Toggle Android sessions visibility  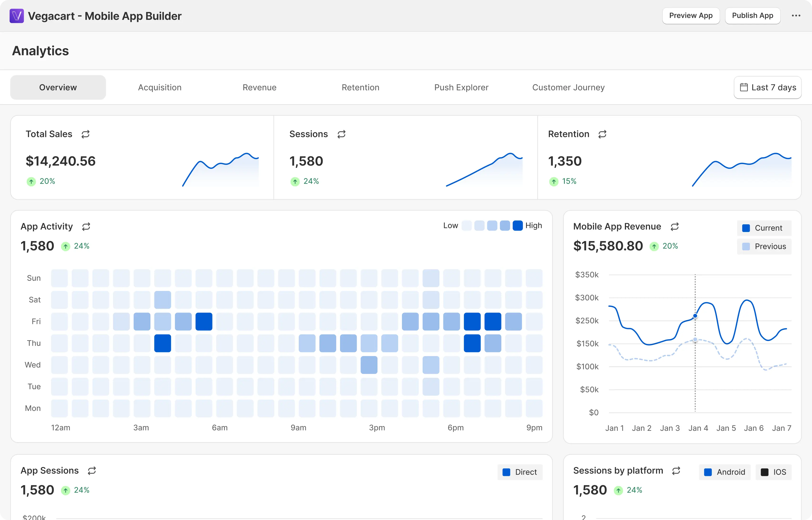pos(724,472)
